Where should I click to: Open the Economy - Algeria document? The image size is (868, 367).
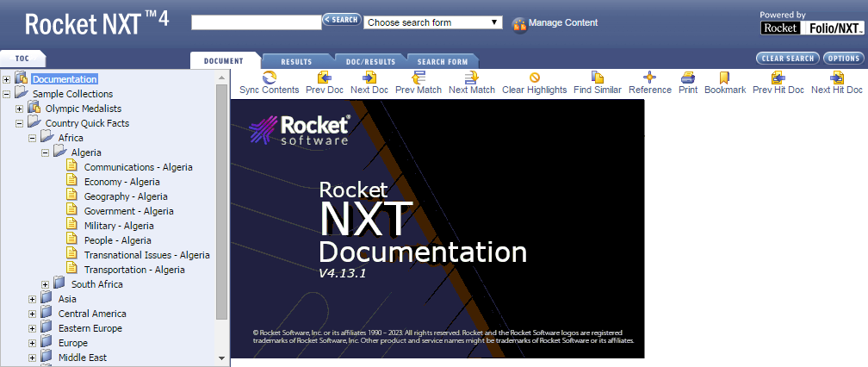coord(121,182)
